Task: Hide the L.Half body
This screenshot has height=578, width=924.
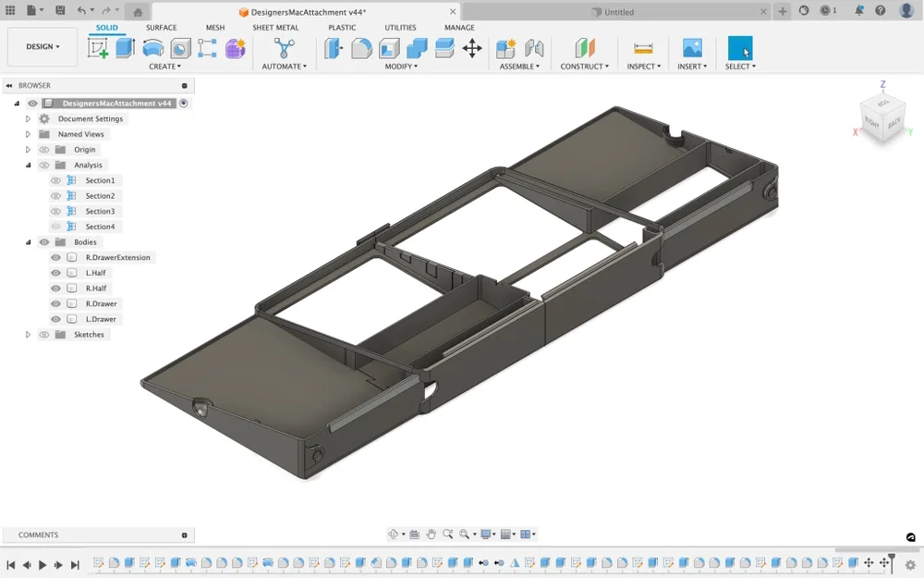Action: tap(55, 273)
